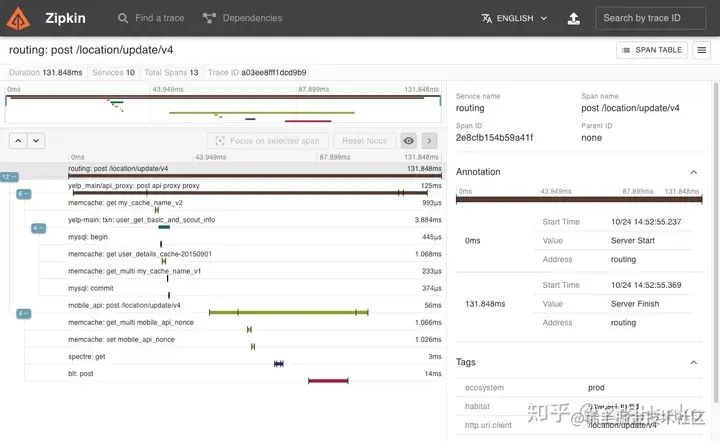Screen dimensions: 720x441
Task: Click the Reset focus button
Action: [365, 141]
